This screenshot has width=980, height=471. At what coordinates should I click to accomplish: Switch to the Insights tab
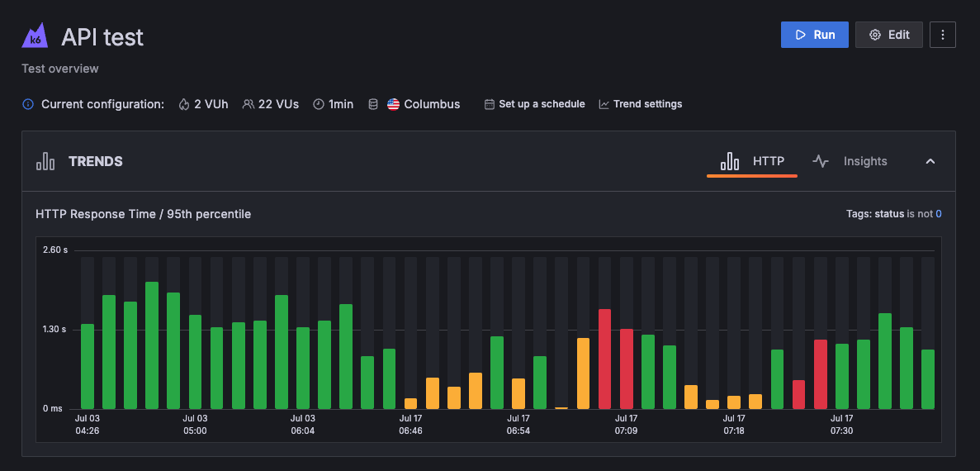coord(850,161)
